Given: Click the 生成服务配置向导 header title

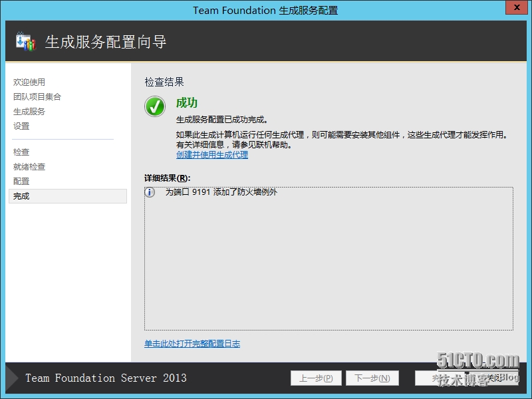Looking at the screenshot, I should pos(106,42).
